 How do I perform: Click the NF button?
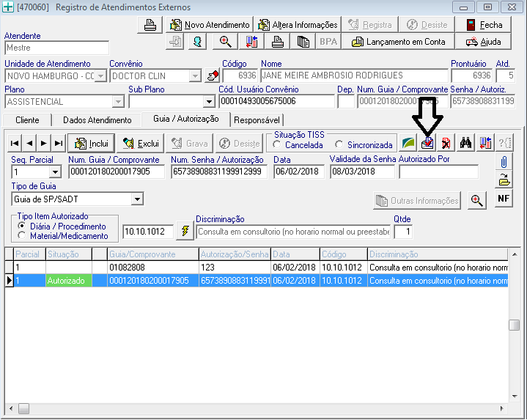tap(504, 199)
